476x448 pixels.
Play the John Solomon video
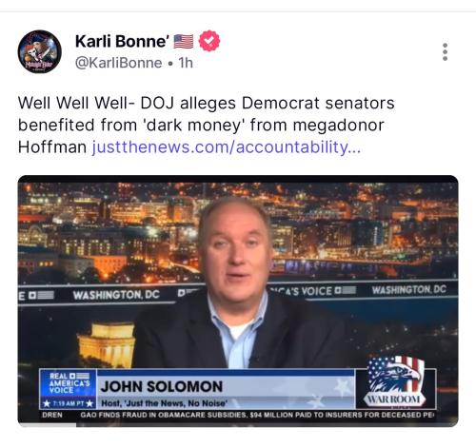pyautogui.click(x=238, y=301)
